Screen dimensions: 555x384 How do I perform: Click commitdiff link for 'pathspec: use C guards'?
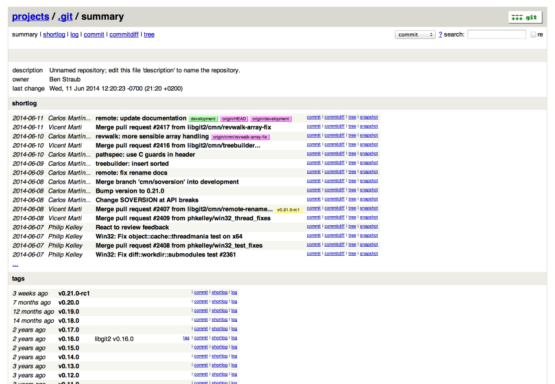point(334,154)
